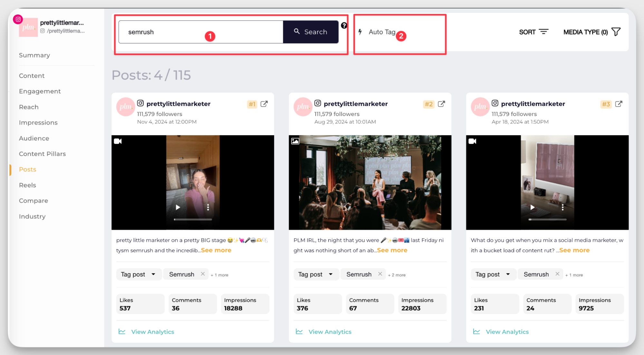Click plm avatar on post #3
Screen dimensions: 644x355
tap(480, 107)
